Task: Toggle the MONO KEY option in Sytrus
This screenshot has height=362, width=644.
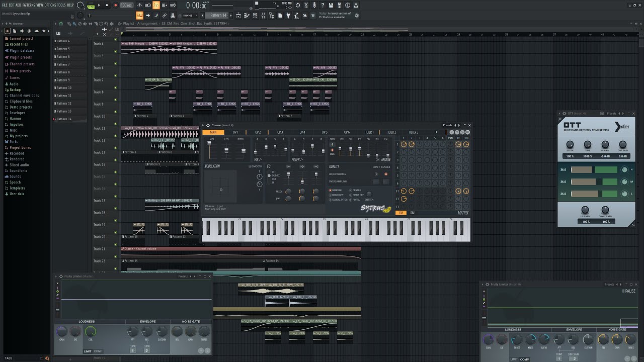Action: [337, 195]
